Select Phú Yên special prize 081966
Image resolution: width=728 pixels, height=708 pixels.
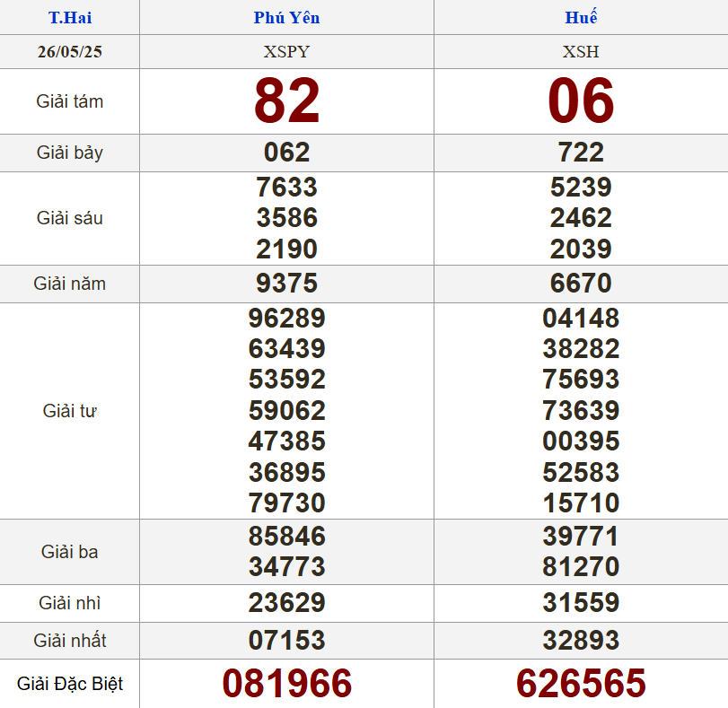click(x=286, y=684)
